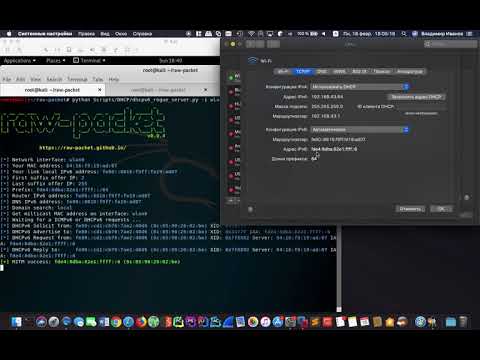Click the Wi-Fi status icon in the menu bar
480x360 pixels.
tap(251, 34)
